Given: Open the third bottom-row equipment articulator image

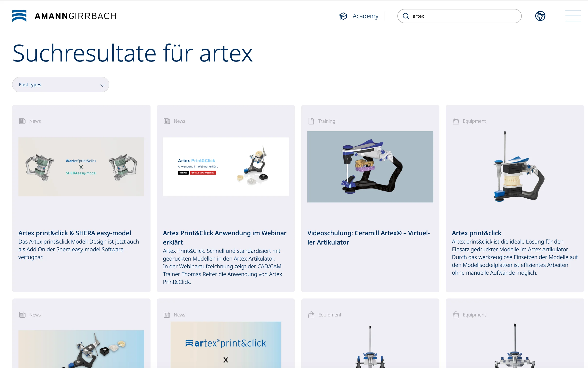Looking at the screenshot, I should [x=370, y=347].
